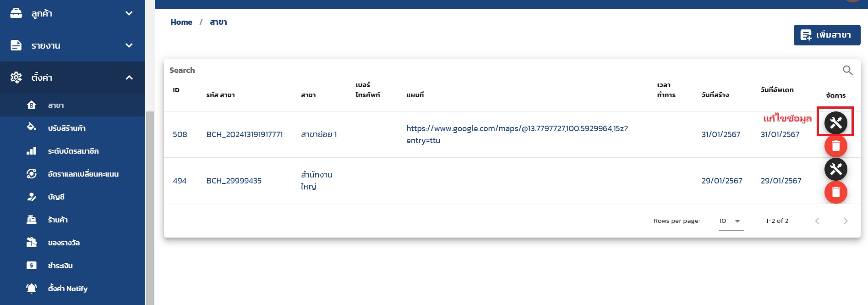Click the ตั้งค่า gear icon
The image size is (868, 305).
click(16, 78)
